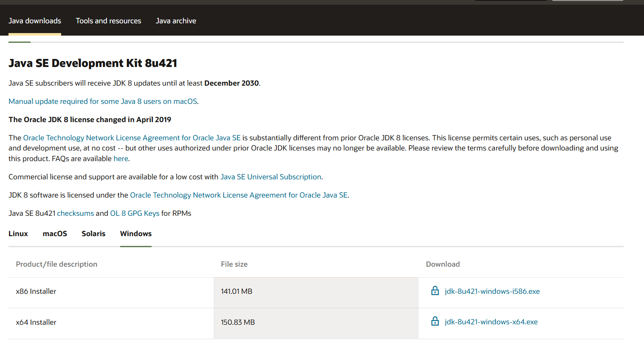Open the license agreement link in the license-change paragraph
The height and width of the screenshot is (357, 644).
[132, 138]
